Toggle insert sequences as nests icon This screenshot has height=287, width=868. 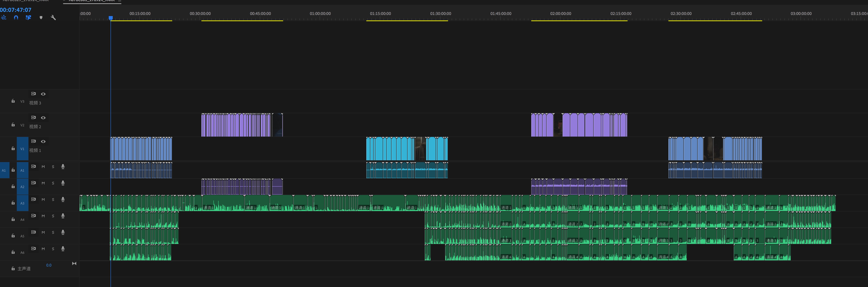tap(4, 18)
